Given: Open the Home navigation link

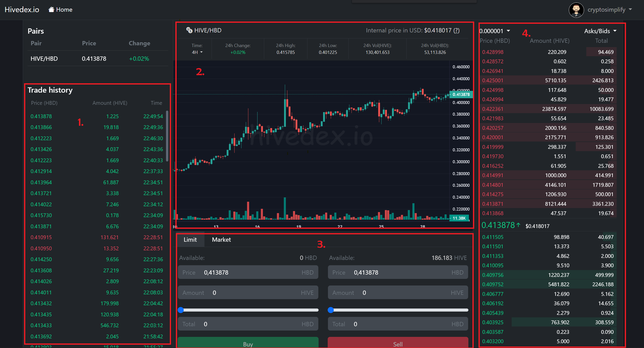Looking at the screenshot, I should [x=60, y=10].
